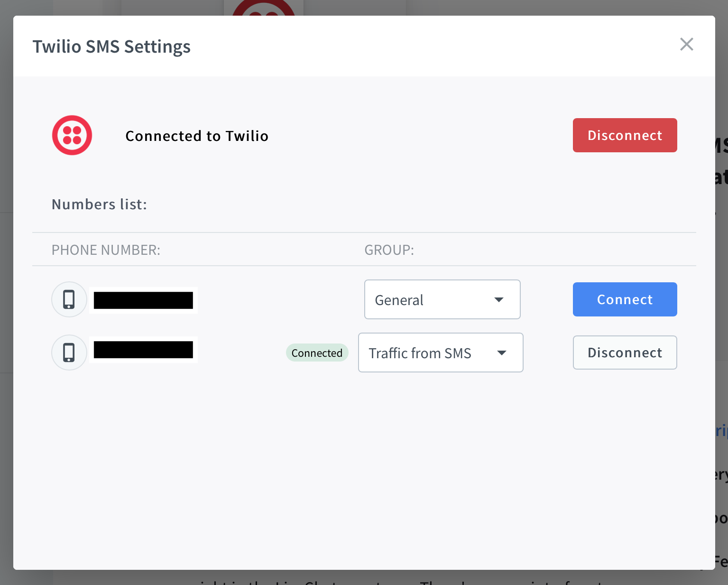This screenshot has height=585, width=728.
Task: Click the blue Connect button
Action: (x=625, y=299)
